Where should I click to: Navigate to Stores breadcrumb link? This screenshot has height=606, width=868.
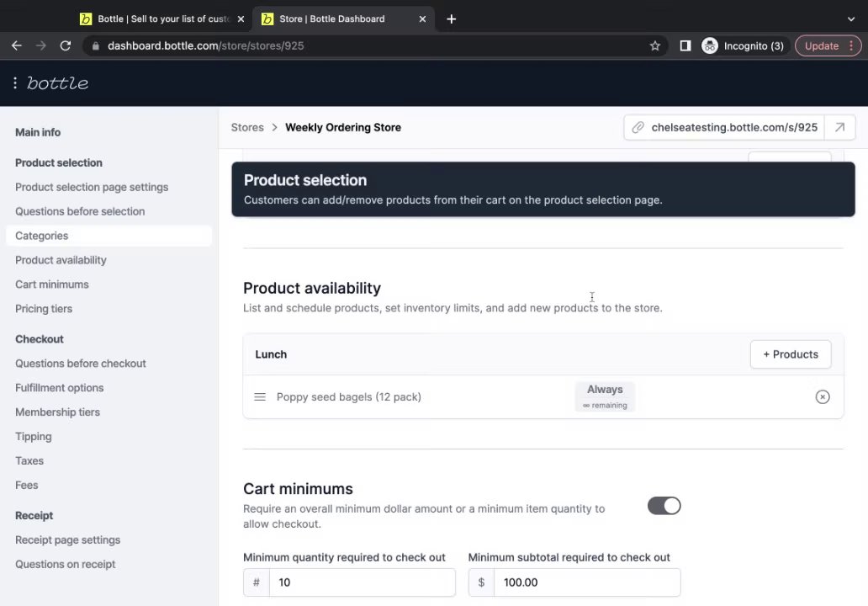coord(247,127)
